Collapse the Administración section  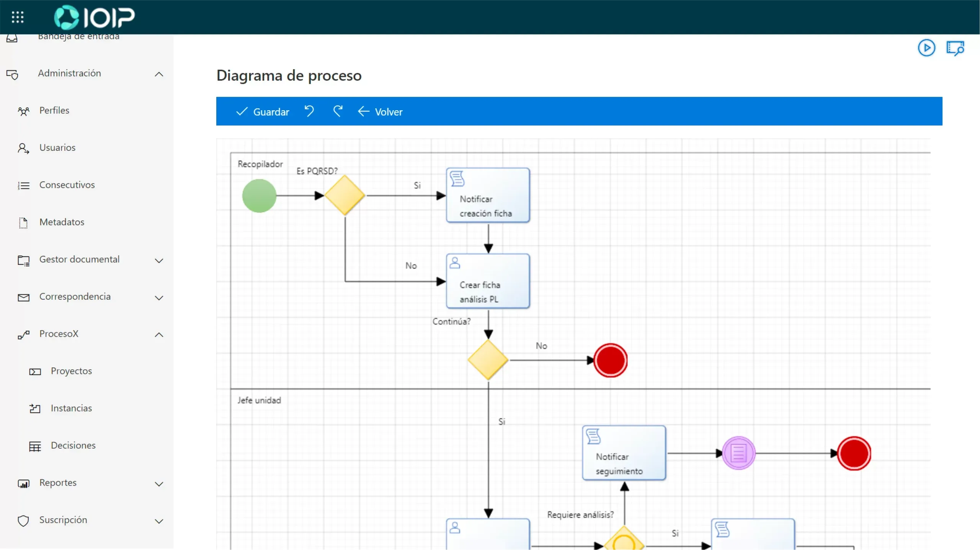pos(159,74)
